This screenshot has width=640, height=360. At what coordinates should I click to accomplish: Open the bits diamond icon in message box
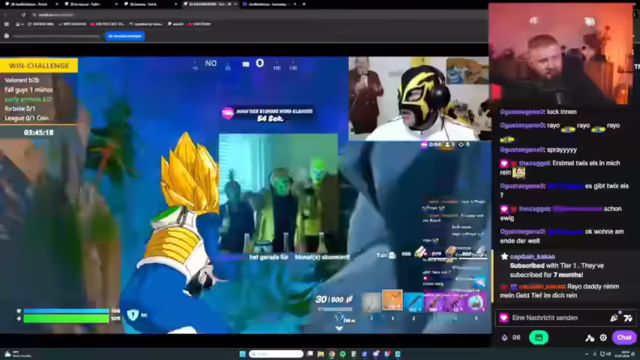504,318
